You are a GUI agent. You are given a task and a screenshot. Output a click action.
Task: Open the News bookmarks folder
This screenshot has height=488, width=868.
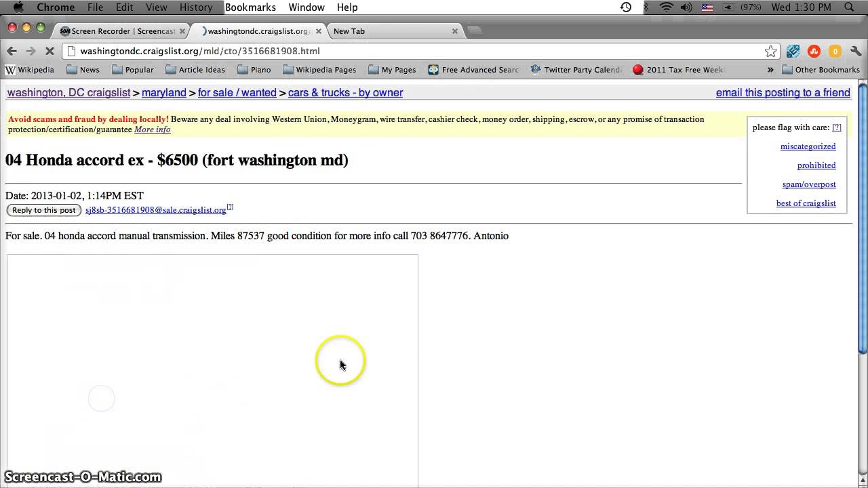(x=83, y=70)
